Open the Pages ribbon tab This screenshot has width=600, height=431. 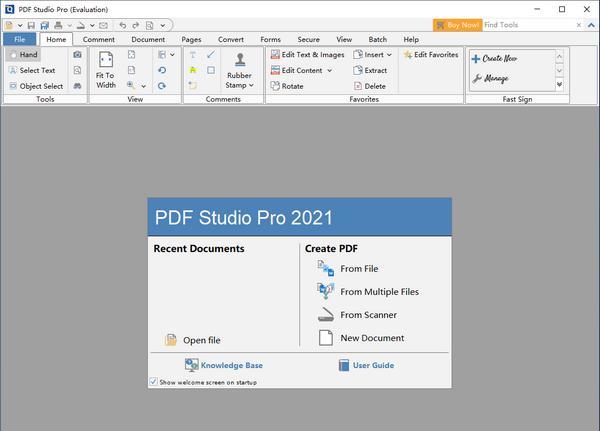(191, 39)
